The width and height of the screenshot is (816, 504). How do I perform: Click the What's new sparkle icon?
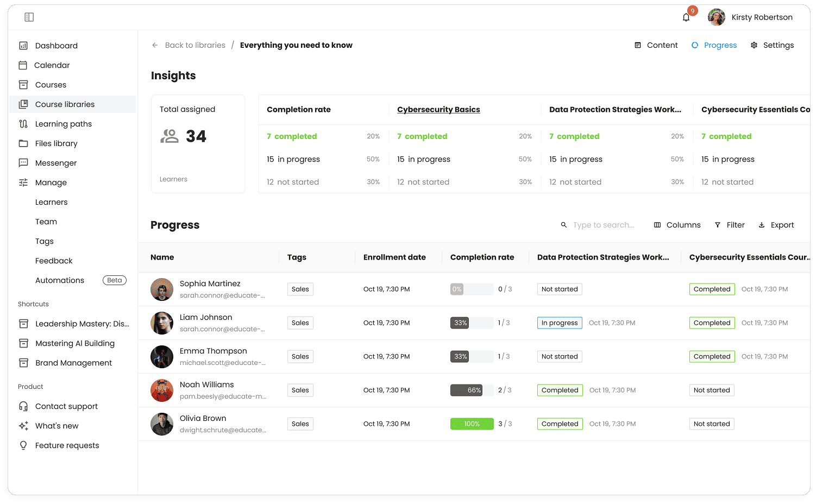pos(23,426)
